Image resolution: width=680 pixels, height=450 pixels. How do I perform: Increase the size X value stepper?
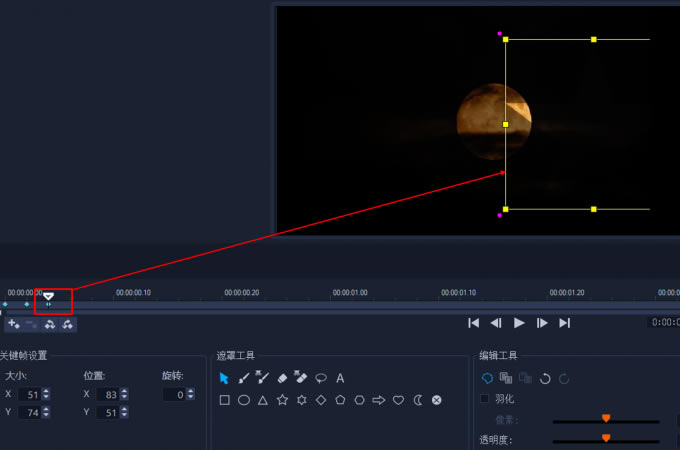point(46,391)
